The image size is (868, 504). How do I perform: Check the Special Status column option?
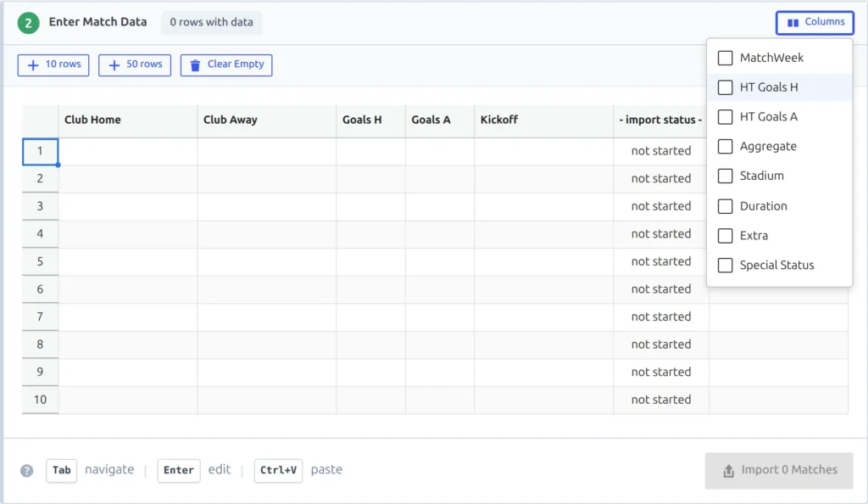(726, 266)
